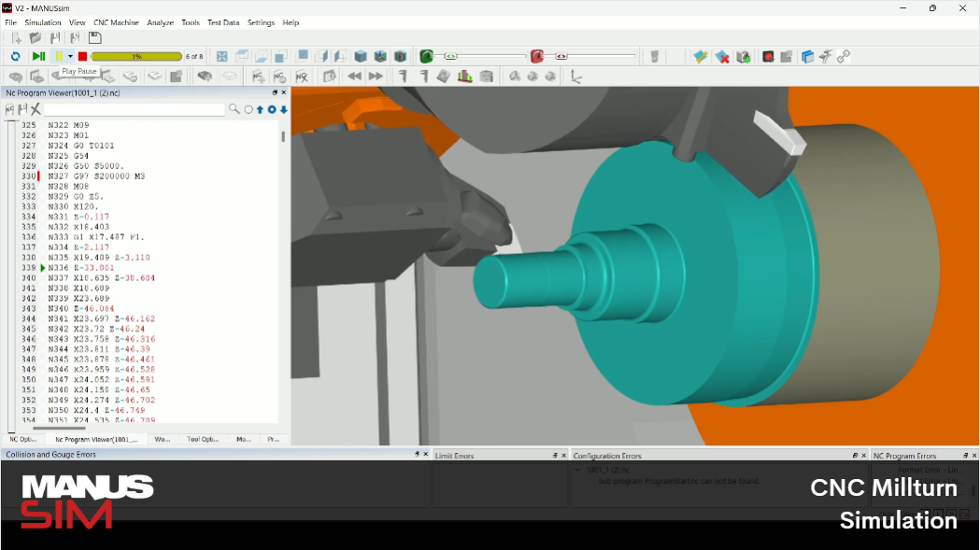
Task: Open the CNC Machine menu
Action: pyautogui.click(x=116, y=22)
